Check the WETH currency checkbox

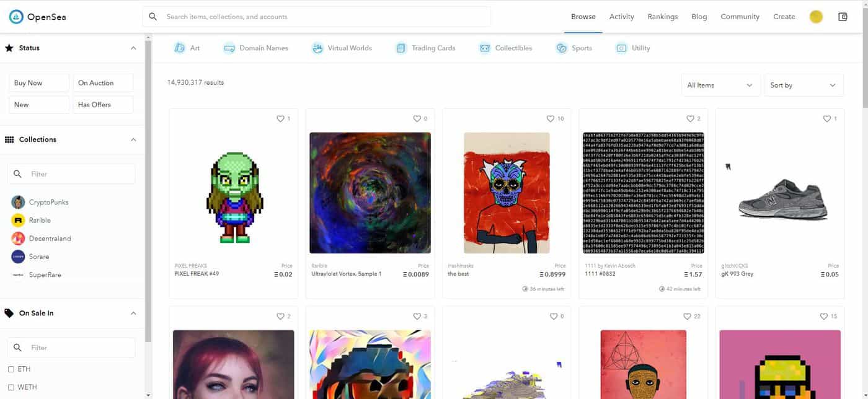11,387
